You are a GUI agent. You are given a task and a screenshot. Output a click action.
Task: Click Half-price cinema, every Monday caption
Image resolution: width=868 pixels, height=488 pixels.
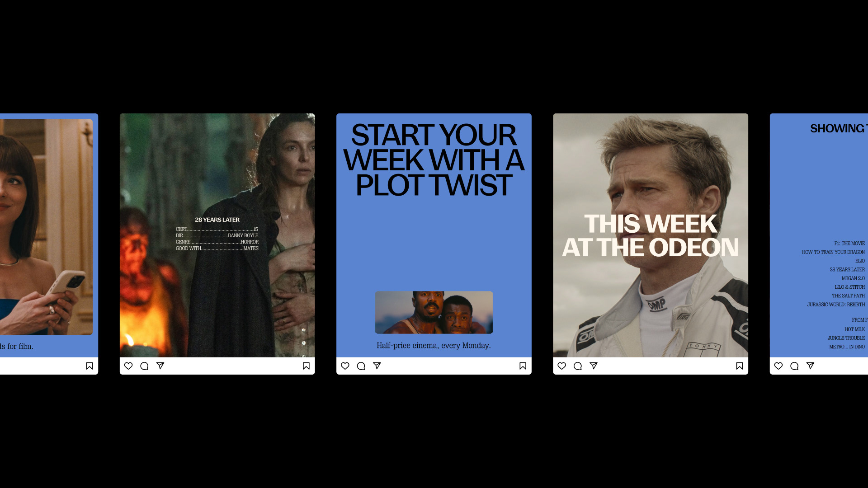tap(434, 346)
